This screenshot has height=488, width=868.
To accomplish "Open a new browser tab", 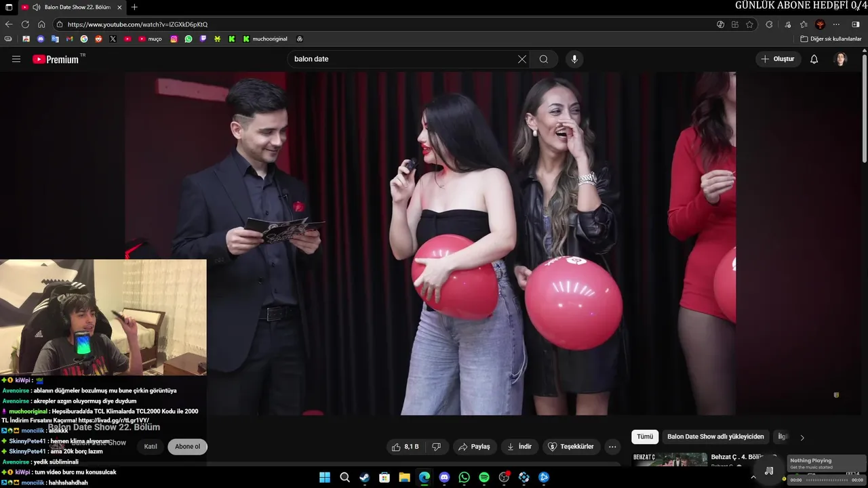I will point(134,7).
